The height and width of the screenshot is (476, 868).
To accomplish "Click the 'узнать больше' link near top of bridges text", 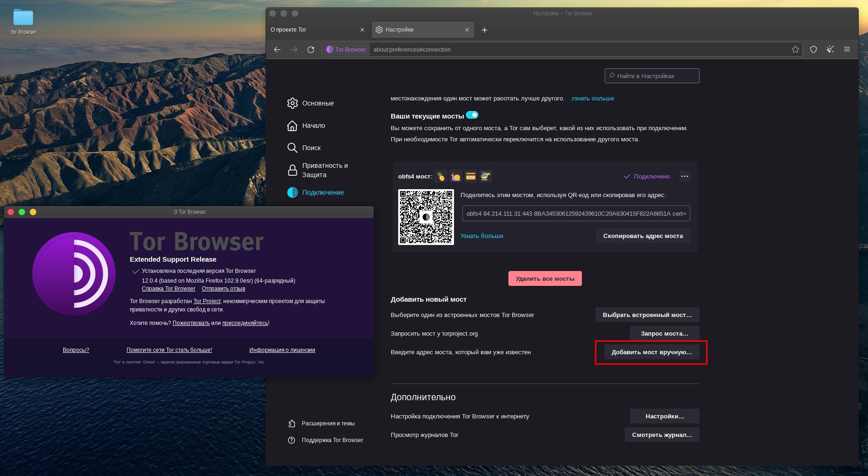I will pyautogui.click(x=593, y=99).
